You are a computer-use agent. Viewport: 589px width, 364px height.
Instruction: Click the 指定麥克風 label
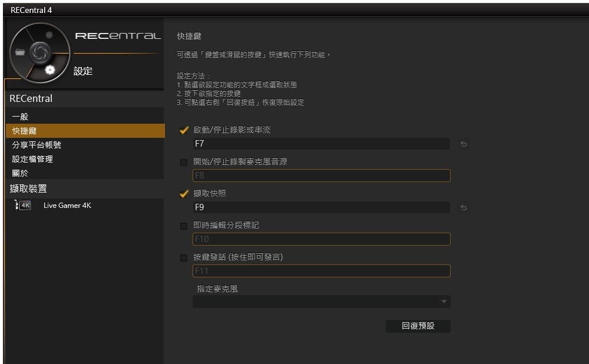coord(217,289)
